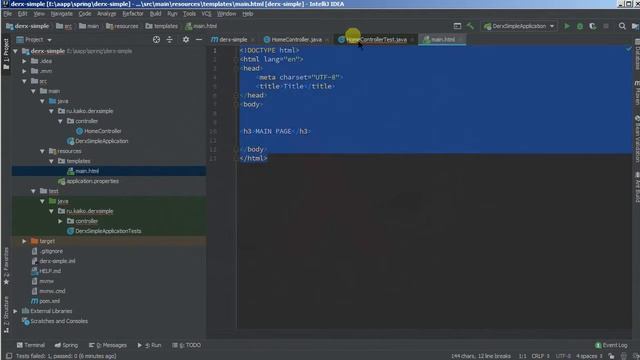This screenshot has width=640, height=360.
Task: Open project structure icon left of hammer
Action: click(x=457, y=26)
